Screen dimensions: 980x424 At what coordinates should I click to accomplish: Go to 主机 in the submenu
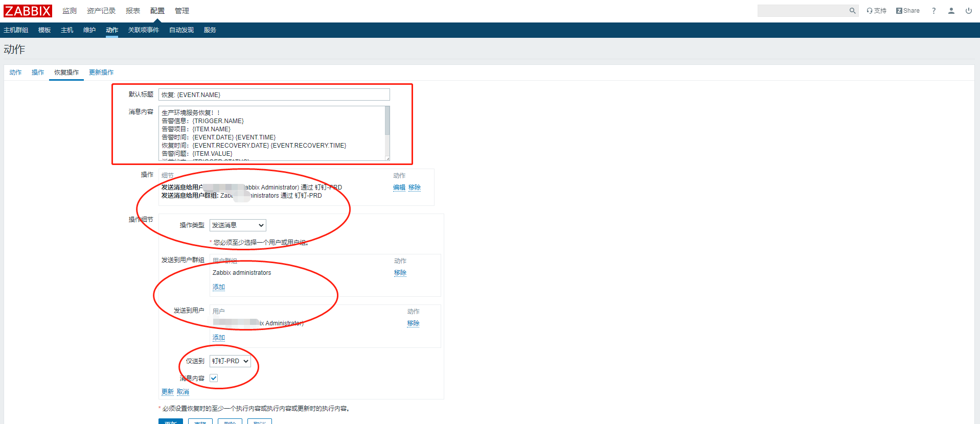(67, 30)
